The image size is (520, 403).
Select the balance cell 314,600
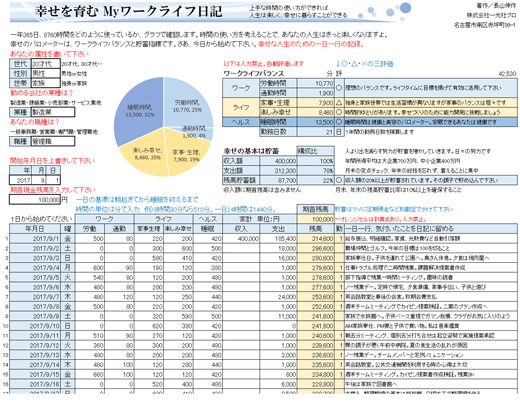point(315,239)
